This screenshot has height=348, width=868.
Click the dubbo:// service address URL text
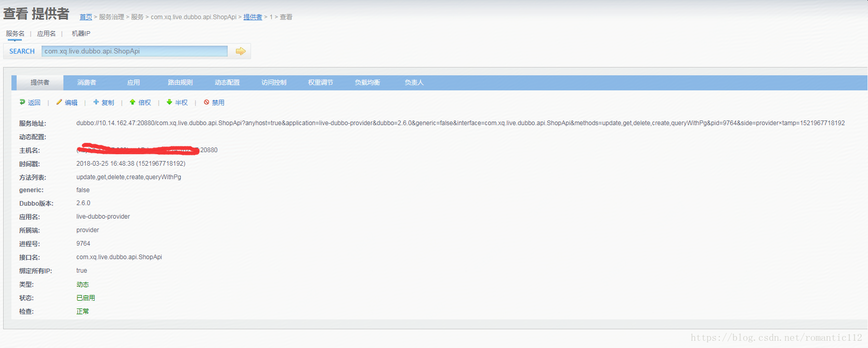pyautogui.click(x=461, y=123)
